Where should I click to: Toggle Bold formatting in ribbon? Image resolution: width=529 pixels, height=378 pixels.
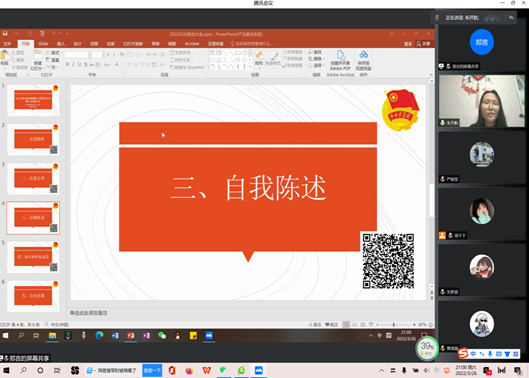click(67, 64)
